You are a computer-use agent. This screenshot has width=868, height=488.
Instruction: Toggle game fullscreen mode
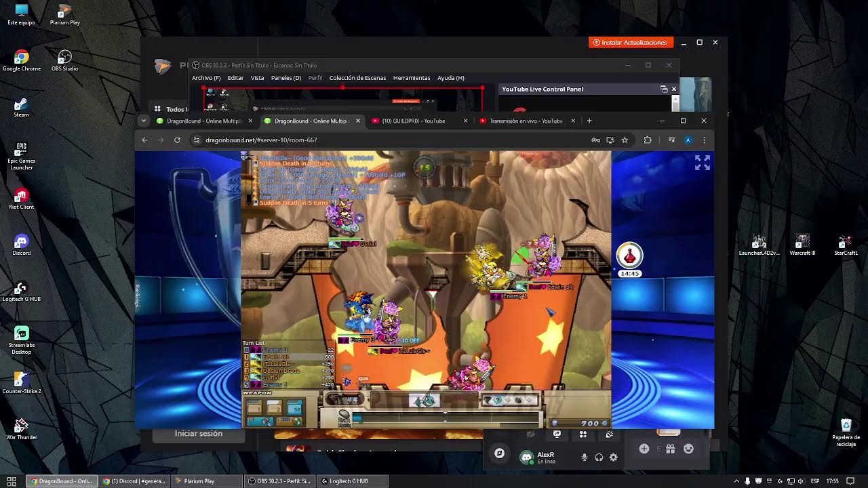[x=703, y=163]
